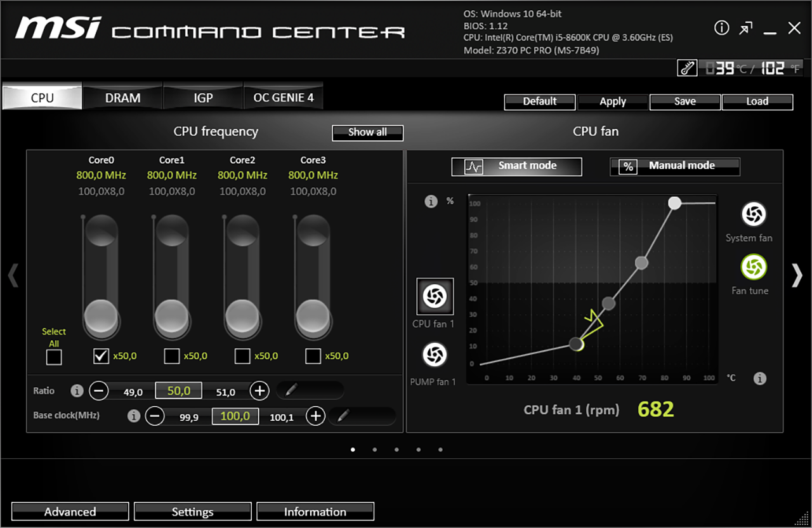Click fan curve point near 40°C

[x=576, y=344]
